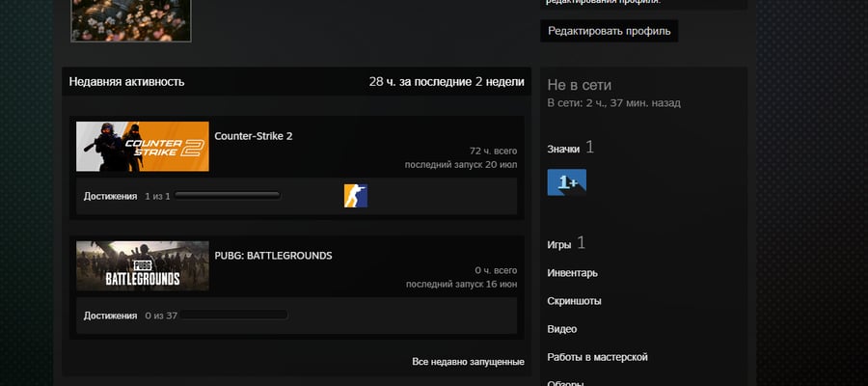Viewport: 868px width, 386px height.
Task: Open Работы в мастерской page
Action: [597, 357]
